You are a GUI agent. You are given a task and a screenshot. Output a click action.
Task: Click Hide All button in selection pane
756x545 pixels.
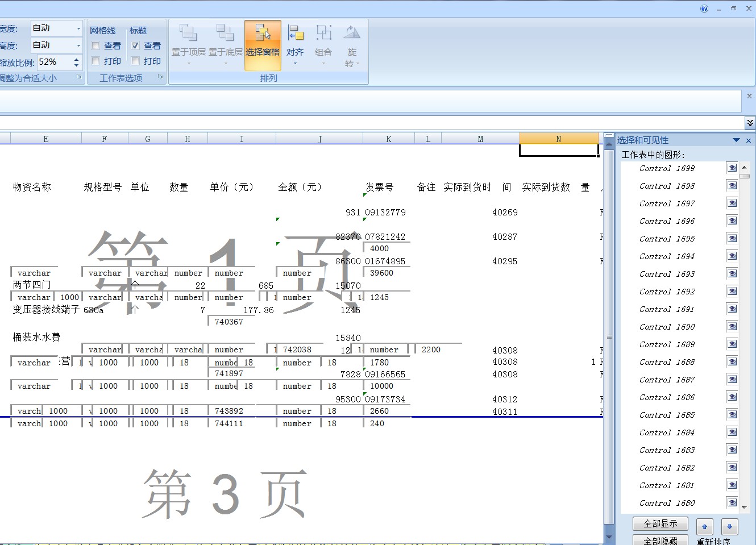pos(661,540)
